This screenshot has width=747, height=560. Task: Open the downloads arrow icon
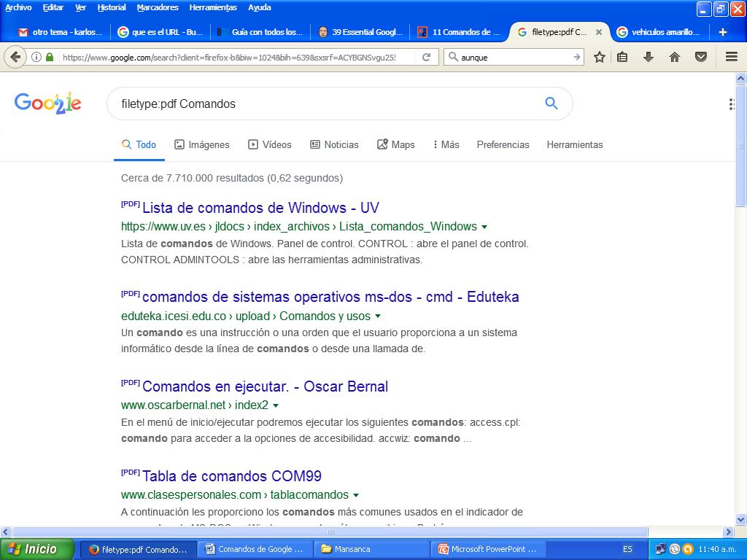tap(648, 57)
